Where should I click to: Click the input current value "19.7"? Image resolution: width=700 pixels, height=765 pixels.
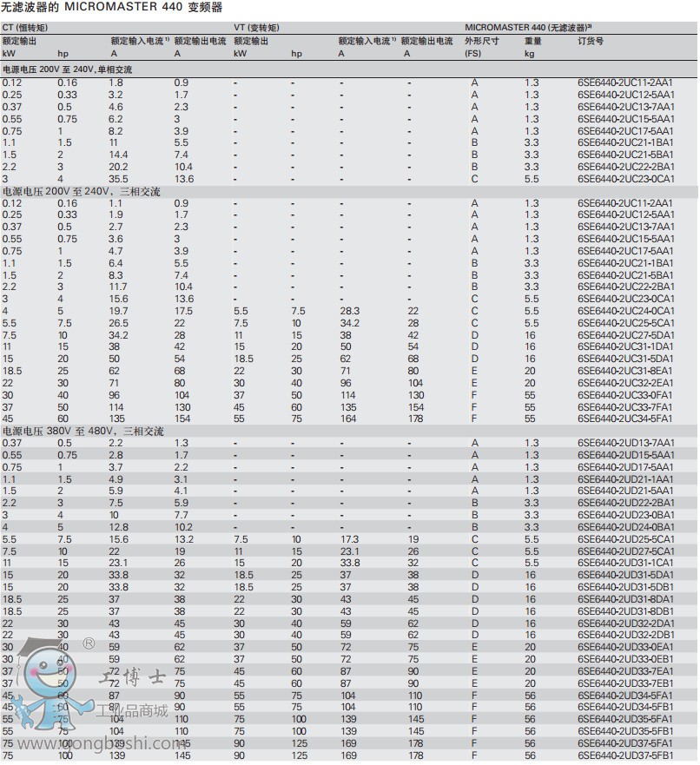click(x=118, y=311)
